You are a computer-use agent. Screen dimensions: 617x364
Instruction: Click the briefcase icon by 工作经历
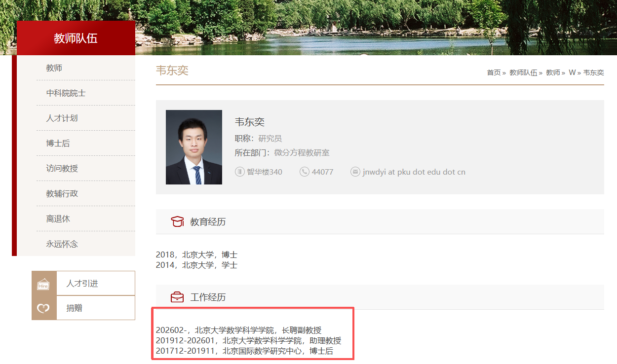tap(177, 297)
